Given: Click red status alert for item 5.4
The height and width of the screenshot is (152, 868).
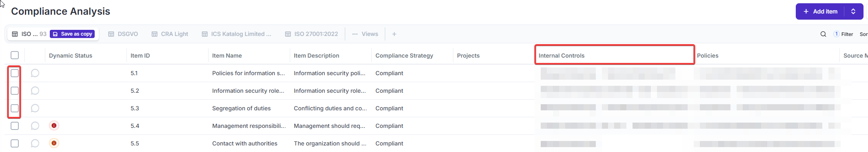Looking at the screenshot, I should (54, 125).
